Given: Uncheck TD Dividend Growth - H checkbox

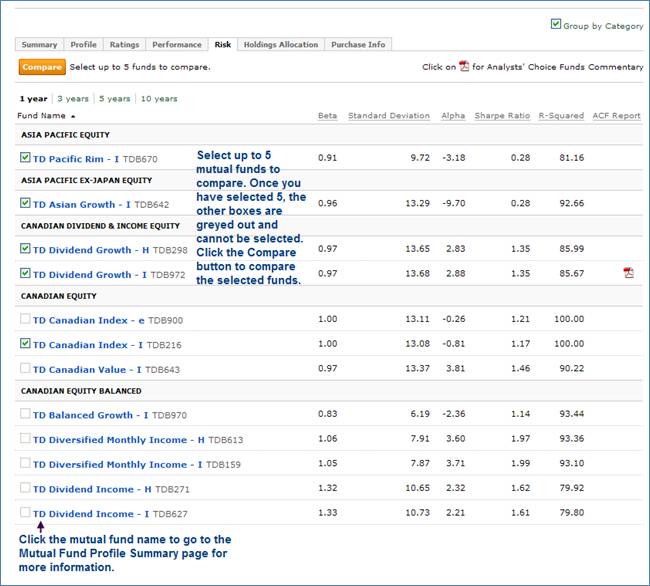Looking at the screenshot, I should pyautogui.click(x=25, y=249).
